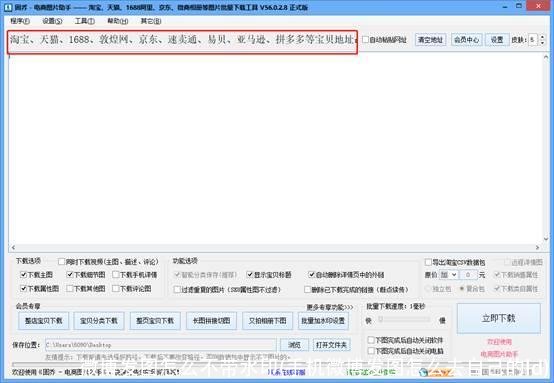Viewport: 554px width, 383px height.
Task: Click the green link in the status bar
Action: click(371, 372)
